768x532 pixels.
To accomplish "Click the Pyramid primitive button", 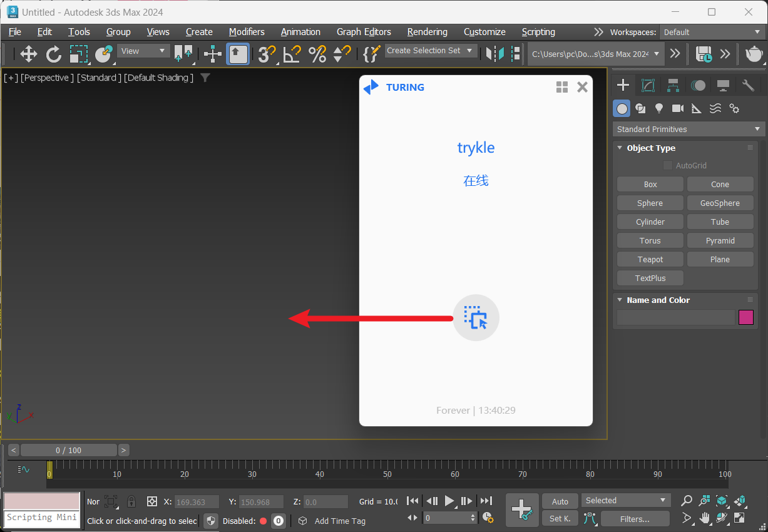I will [x=720, y=240].
